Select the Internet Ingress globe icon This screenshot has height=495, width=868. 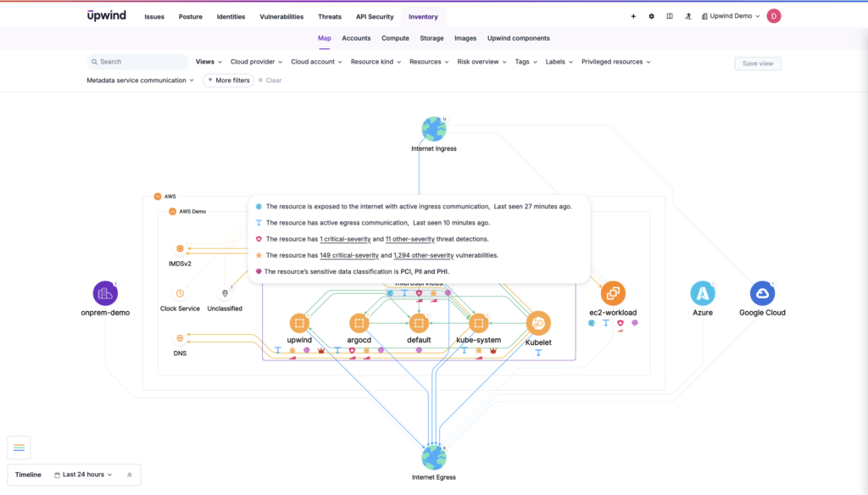434,130
